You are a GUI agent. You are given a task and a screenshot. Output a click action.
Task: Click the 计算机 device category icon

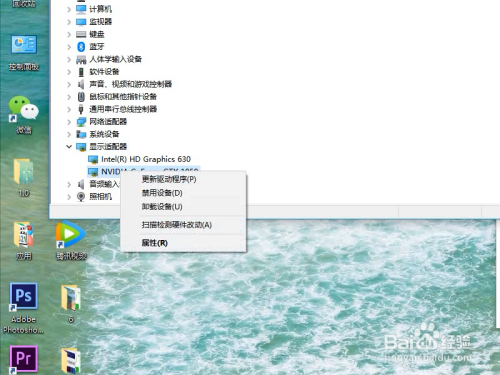pyautogui.click(x=81, y=9)
